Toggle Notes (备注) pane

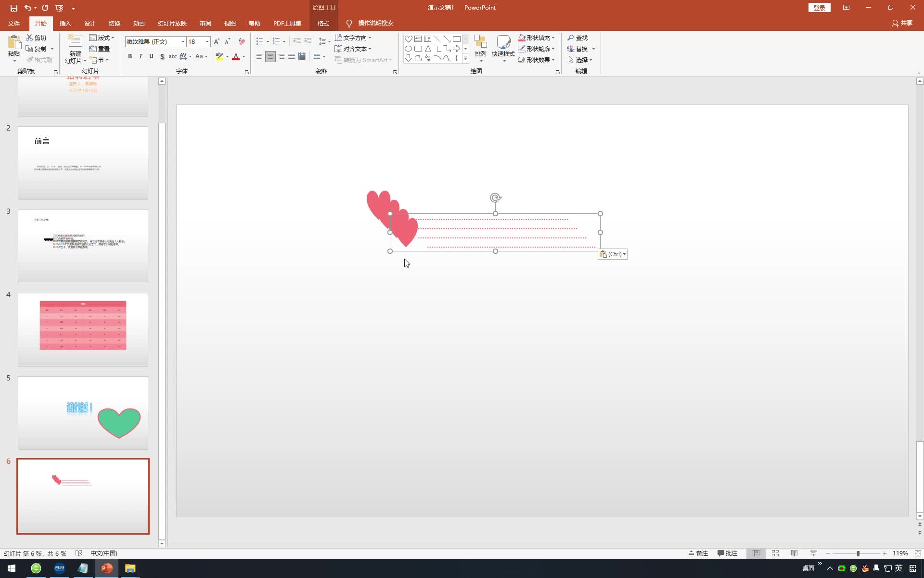point(698,553)
